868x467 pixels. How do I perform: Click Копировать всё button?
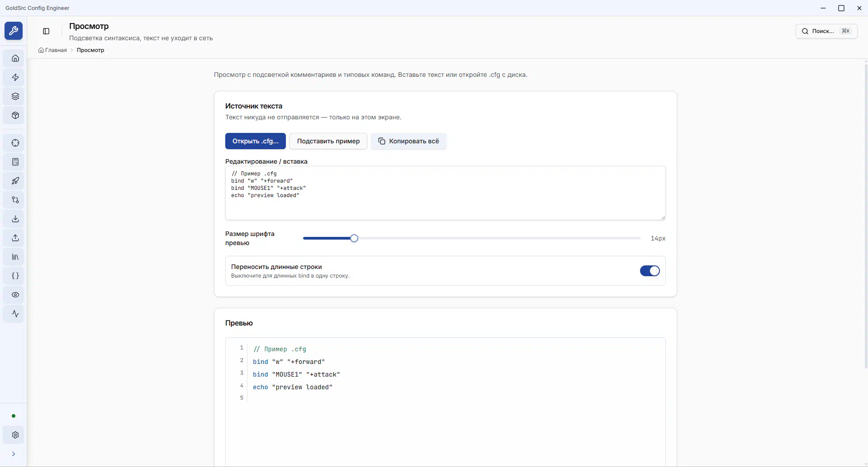tap(408, 141)
